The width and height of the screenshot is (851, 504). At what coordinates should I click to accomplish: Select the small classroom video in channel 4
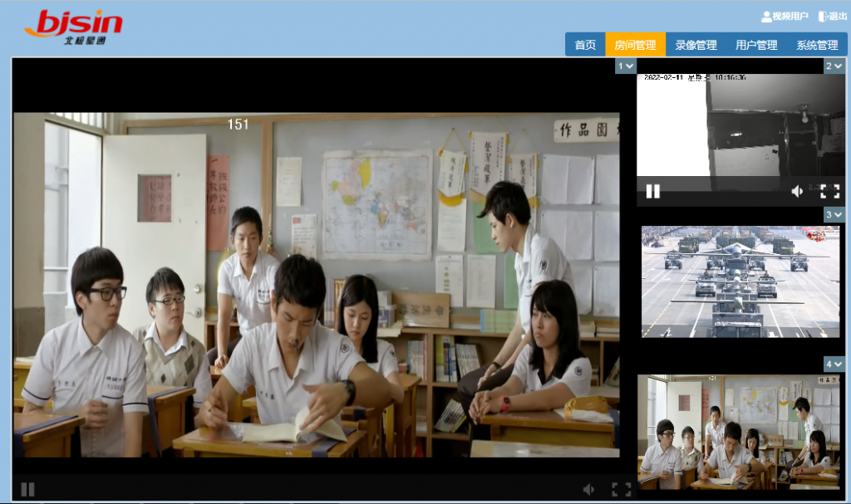coord(739,432)
